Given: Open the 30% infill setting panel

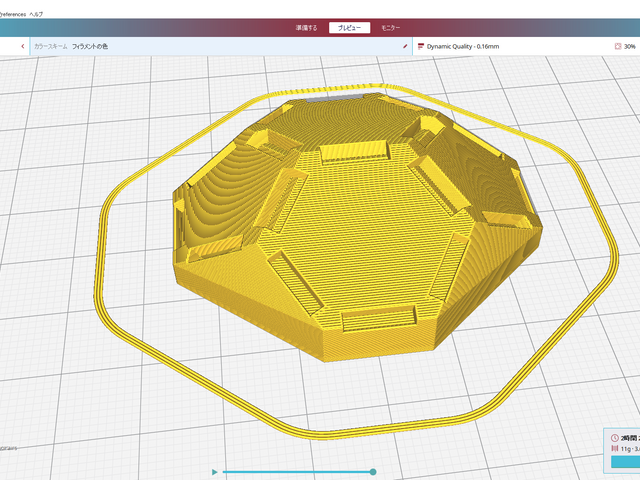Looking at the screenshot, I should click(x=628, y=46).
